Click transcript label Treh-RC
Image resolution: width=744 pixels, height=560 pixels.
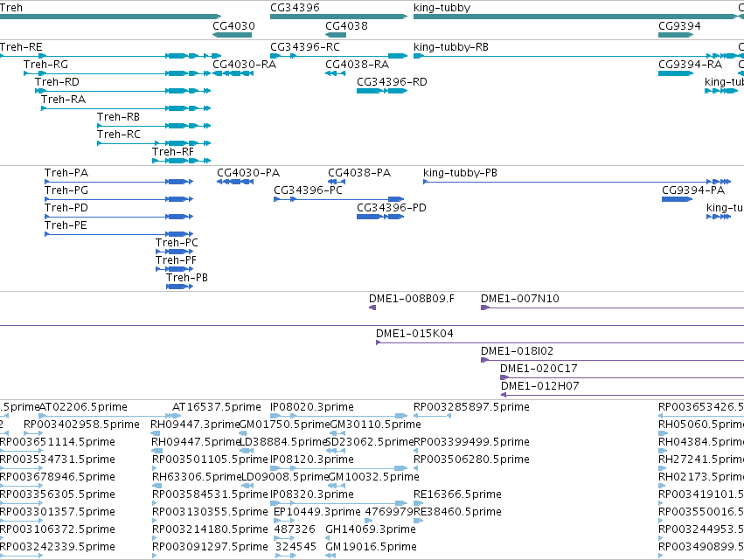119,135
